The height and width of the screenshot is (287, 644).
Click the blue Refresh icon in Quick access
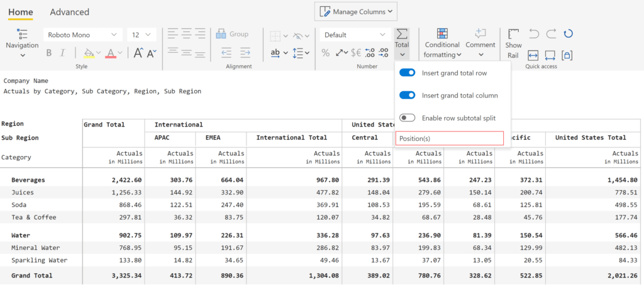568,34
